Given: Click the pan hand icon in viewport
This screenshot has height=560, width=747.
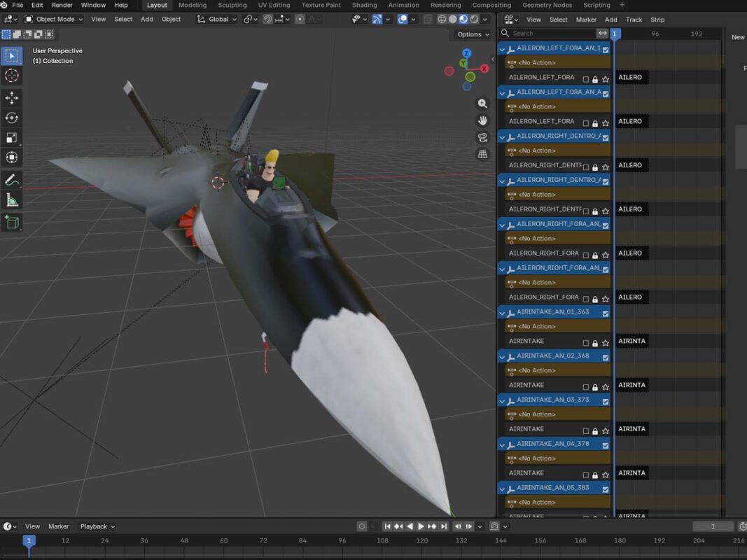Looking at the screenshot, I should point(482,120).
